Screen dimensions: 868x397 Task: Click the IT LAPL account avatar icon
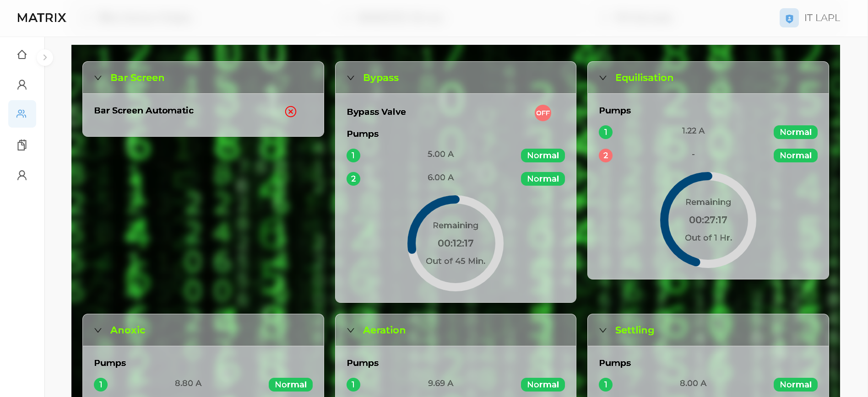(789, 18)
